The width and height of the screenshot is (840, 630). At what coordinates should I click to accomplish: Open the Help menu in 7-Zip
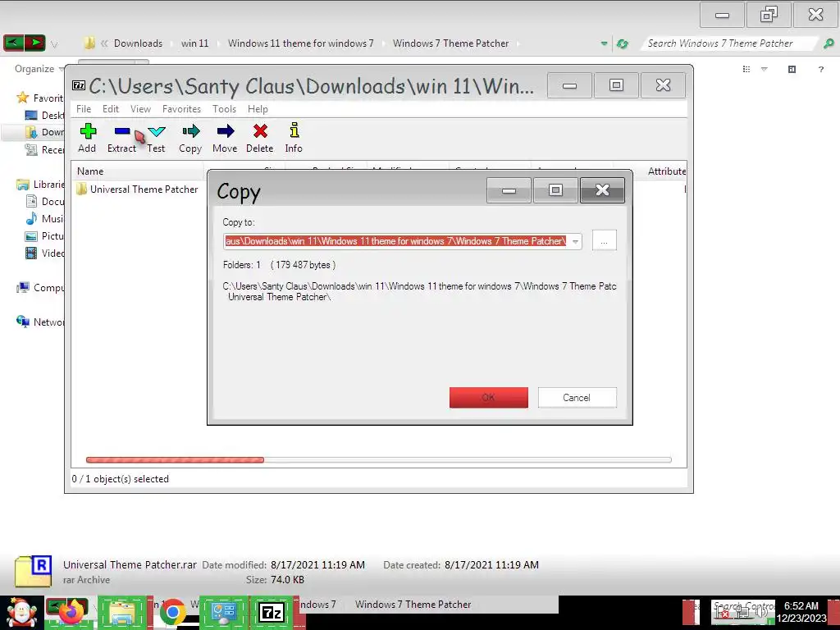[x=258, y=109]
